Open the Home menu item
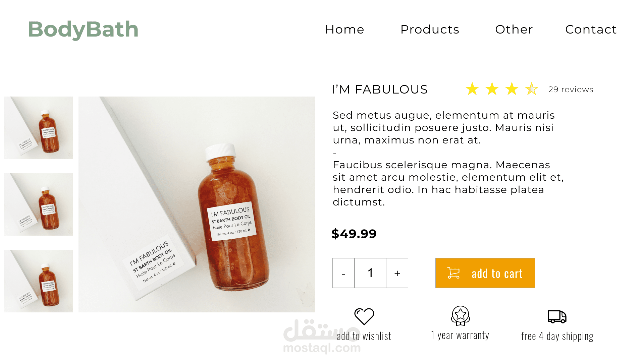 click(x=344, y=29)
